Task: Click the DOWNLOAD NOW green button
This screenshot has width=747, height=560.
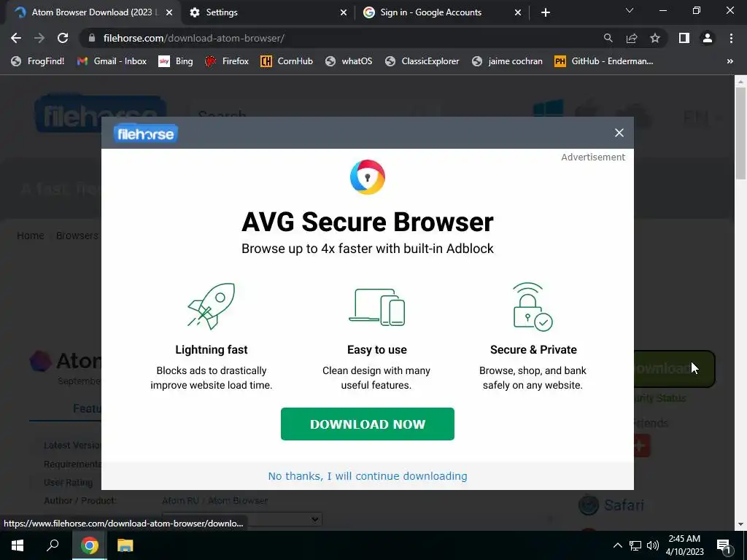Action: tap(368, 424)
